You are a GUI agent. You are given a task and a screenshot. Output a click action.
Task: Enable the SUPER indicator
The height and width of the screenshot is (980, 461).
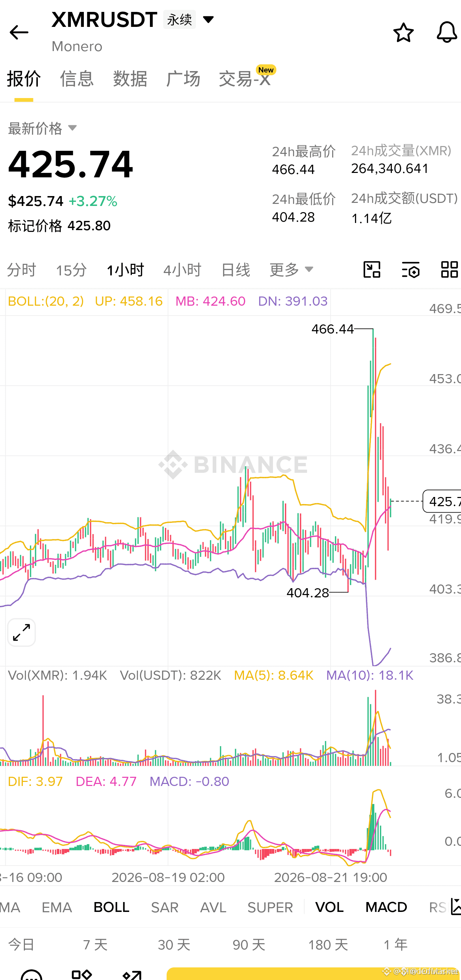(270, 907)
